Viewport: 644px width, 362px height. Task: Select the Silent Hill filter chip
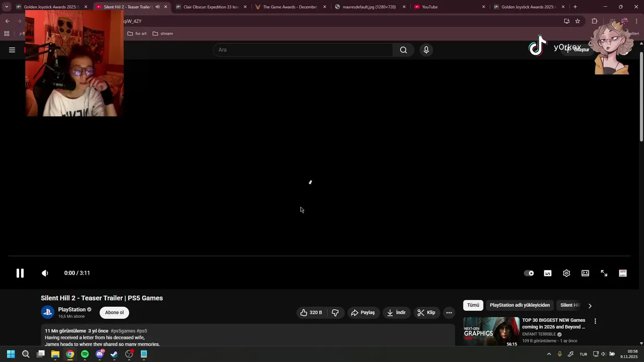pyautogui.click(x=570, y=305)
